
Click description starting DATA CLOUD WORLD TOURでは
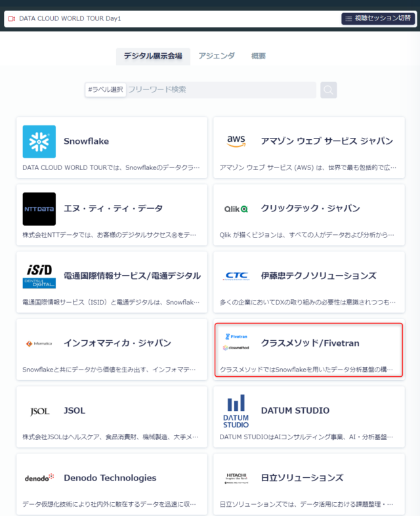[x=111, y=168]
